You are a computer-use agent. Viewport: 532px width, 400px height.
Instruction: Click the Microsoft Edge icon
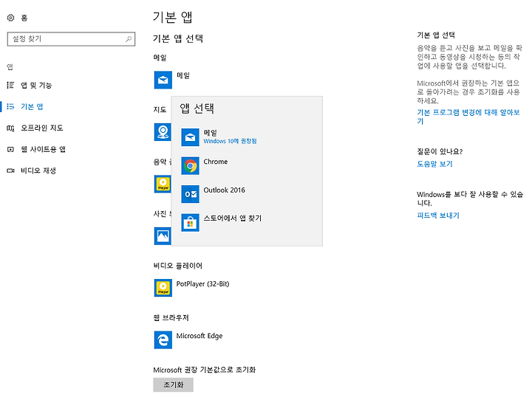(x=163, y=339)
